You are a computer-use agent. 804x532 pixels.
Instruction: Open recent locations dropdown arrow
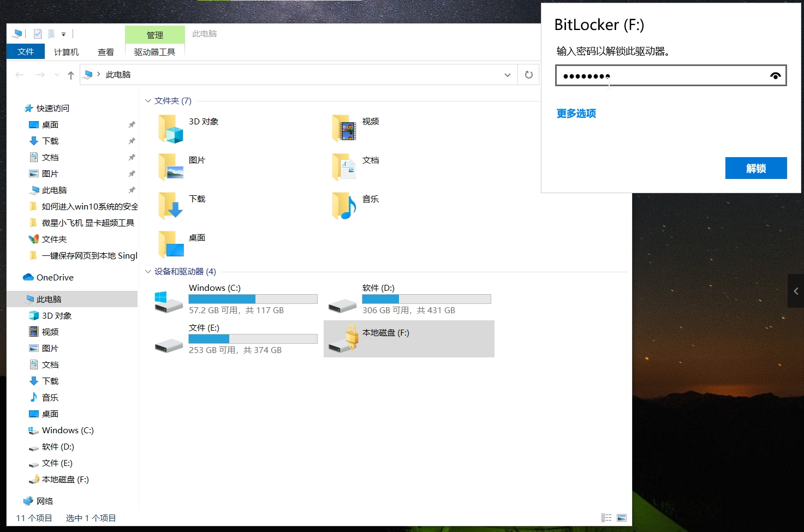click(57, 75)
